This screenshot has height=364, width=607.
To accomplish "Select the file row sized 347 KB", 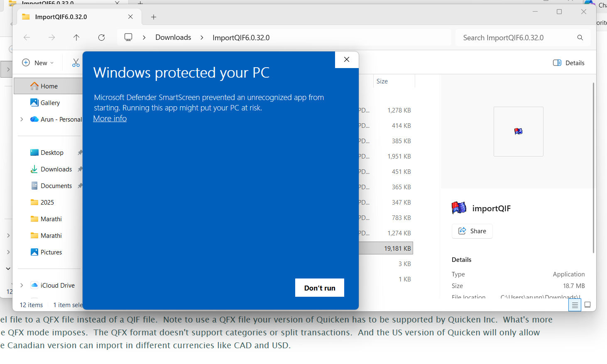I will coord(386,203).
